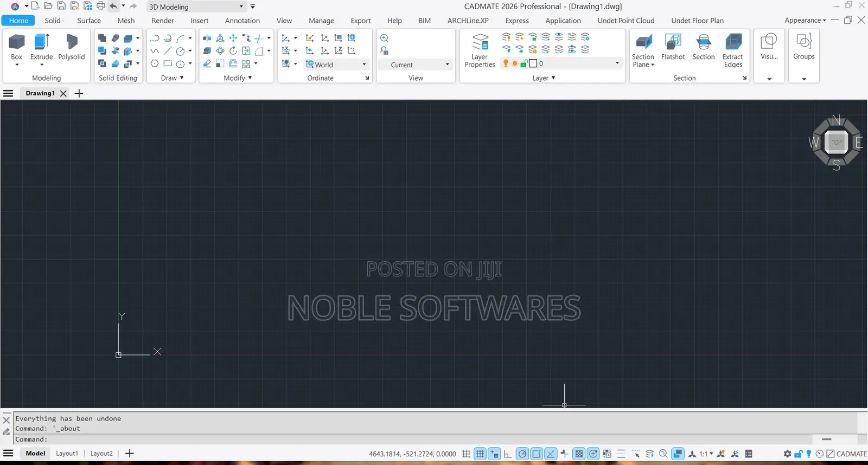
Task: Click the coordinates readout in status bar
Action: pos(412,454)
